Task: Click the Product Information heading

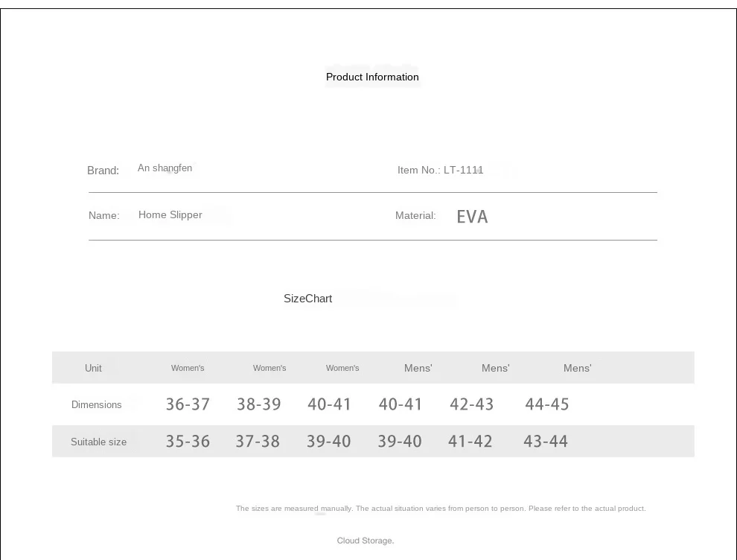Action: click(x=372, y=77)
